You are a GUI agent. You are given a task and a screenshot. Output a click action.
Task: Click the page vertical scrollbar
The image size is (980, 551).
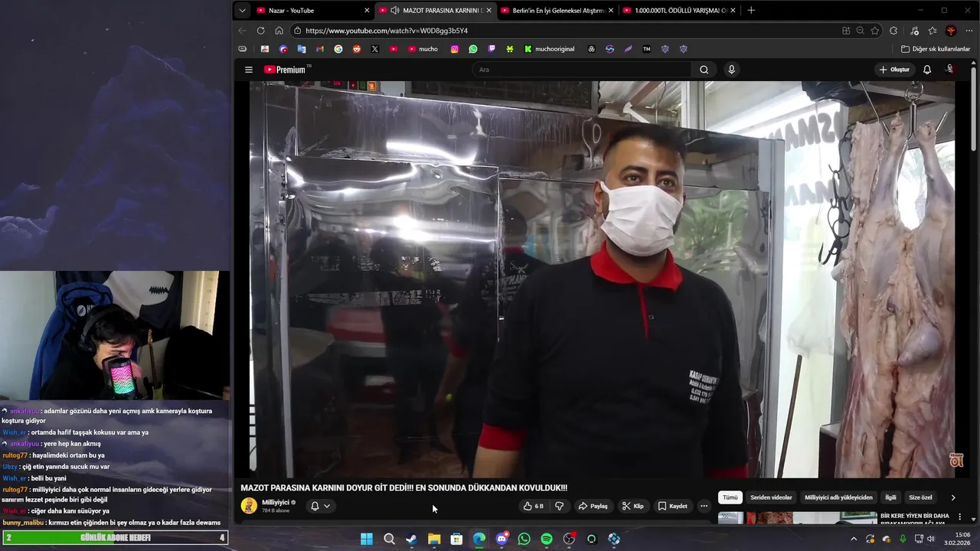coord(974,111)
